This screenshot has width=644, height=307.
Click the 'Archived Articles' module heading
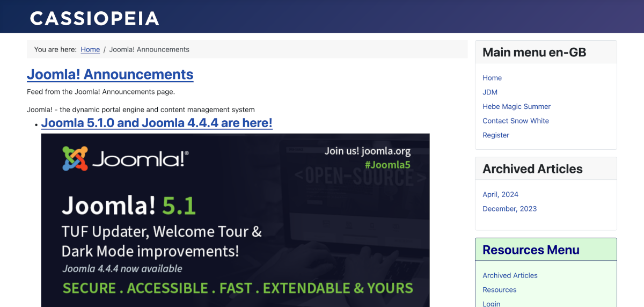pyautogui.click(x=532, y=169)
